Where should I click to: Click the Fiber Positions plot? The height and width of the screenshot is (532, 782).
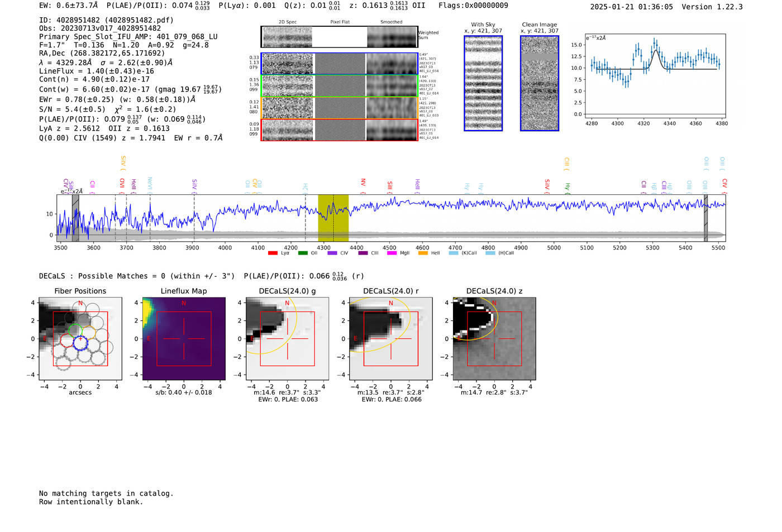click(x=80, y=339)
